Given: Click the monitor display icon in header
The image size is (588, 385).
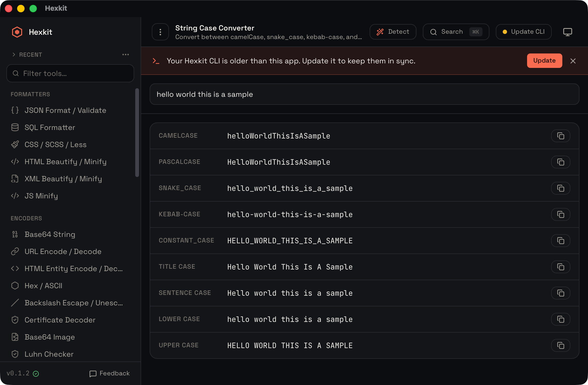Looking at the screenshot, I should click(x=567, y=32).
